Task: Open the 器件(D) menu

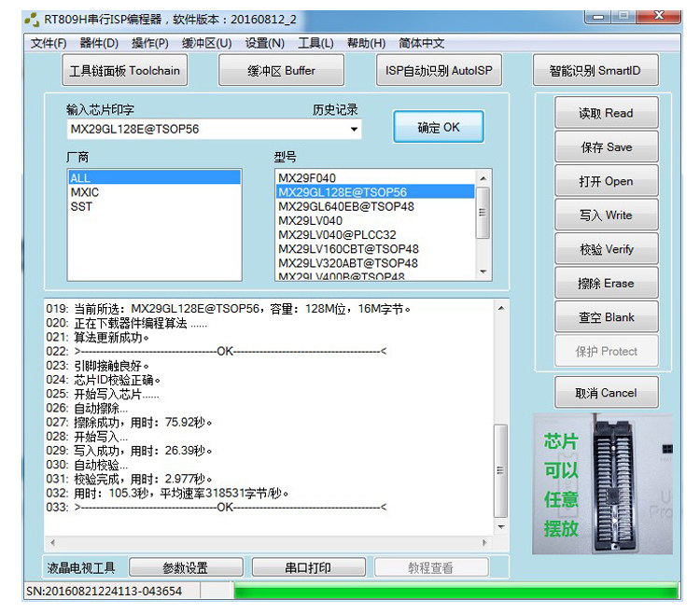Action: 99,43
